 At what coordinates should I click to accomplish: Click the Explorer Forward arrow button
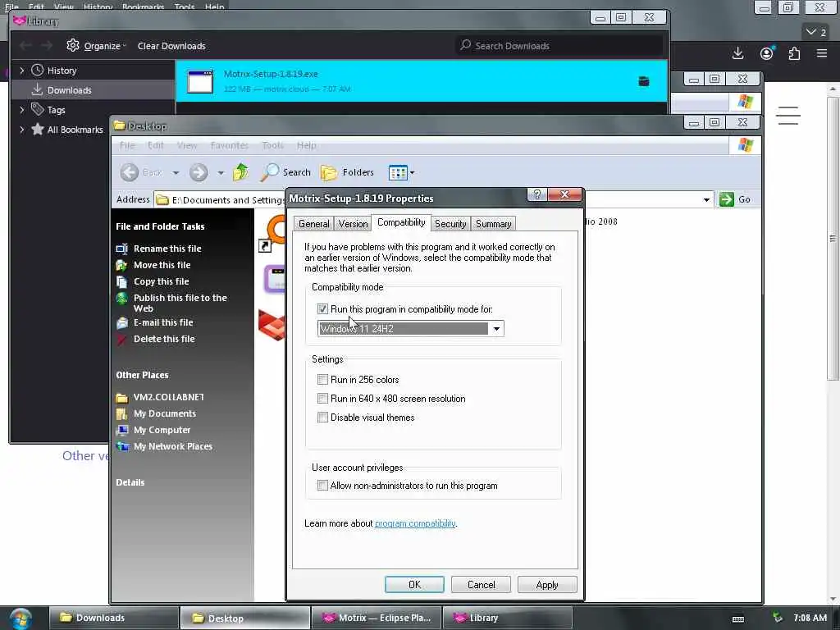pos(199,172)
